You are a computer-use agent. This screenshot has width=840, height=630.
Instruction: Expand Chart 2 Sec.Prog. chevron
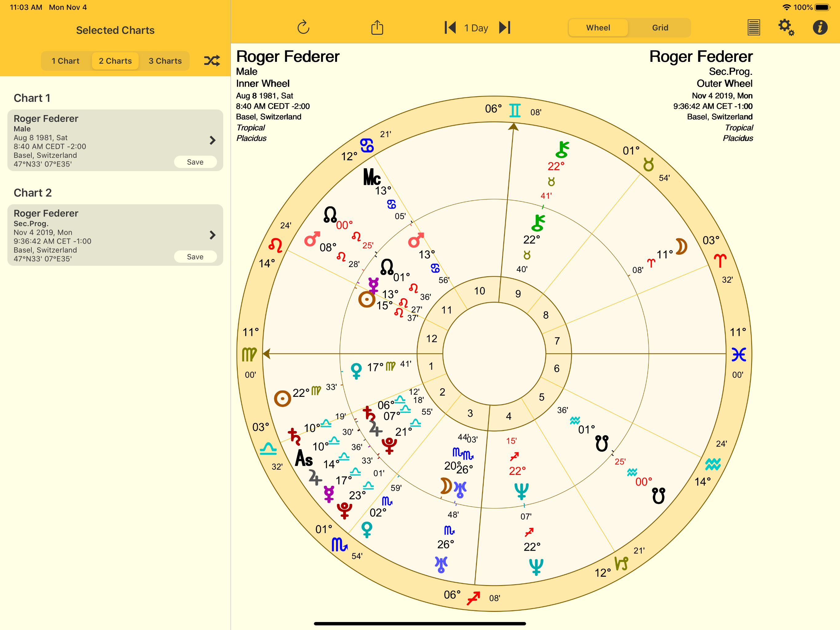coord(212,235)
